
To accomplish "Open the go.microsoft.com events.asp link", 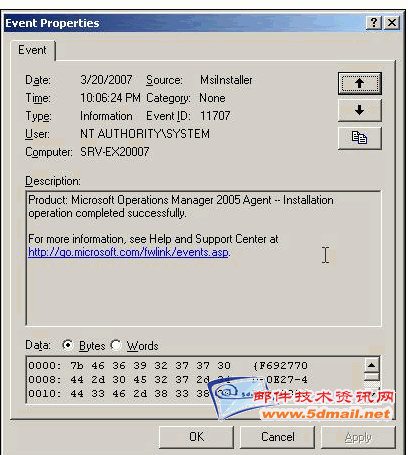I will click(x=129, y=252).
